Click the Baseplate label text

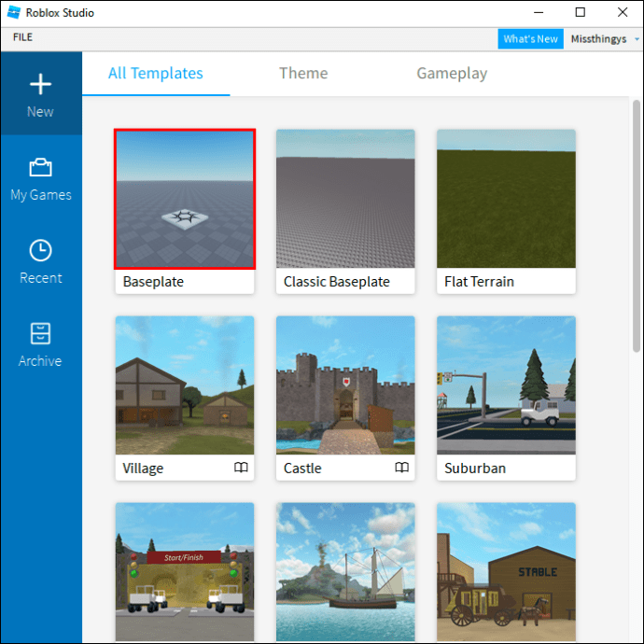point(153,282)
